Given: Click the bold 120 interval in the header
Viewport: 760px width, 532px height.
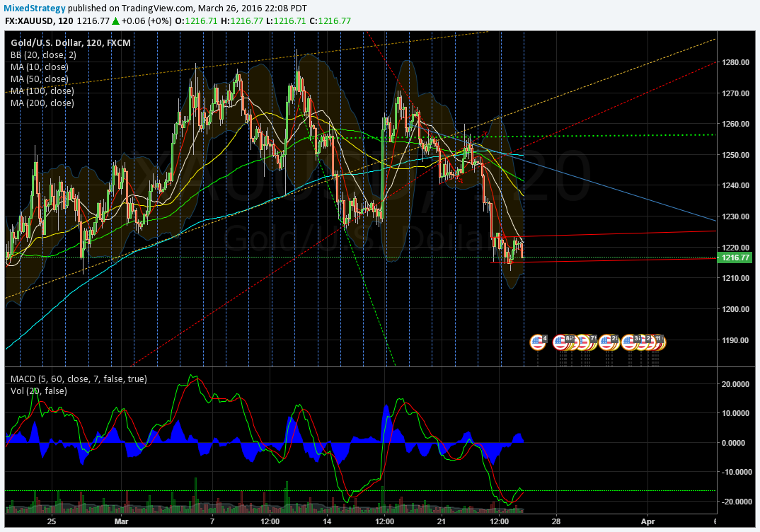Looking at the screenshot, I should click(66, 21).
